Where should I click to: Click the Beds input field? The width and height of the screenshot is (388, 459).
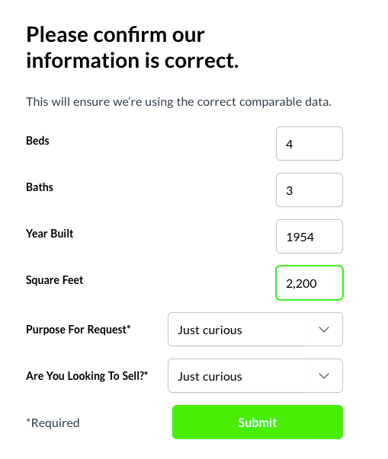click(x=309, y=143)
